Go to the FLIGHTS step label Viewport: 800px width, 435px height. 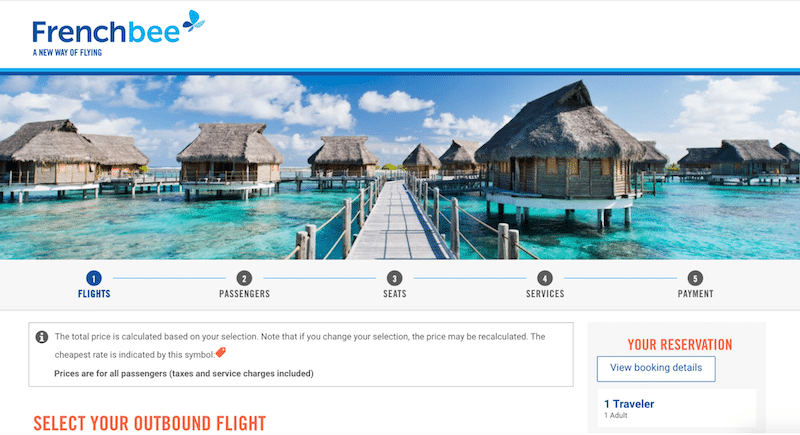(94, 294)
